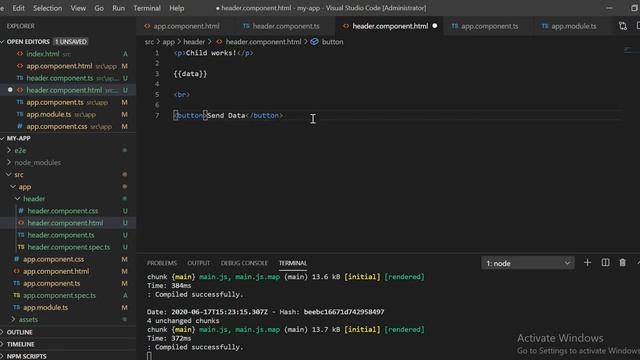
Task: Click 'Send Data' text on line 7
Action: click(226, 116)
